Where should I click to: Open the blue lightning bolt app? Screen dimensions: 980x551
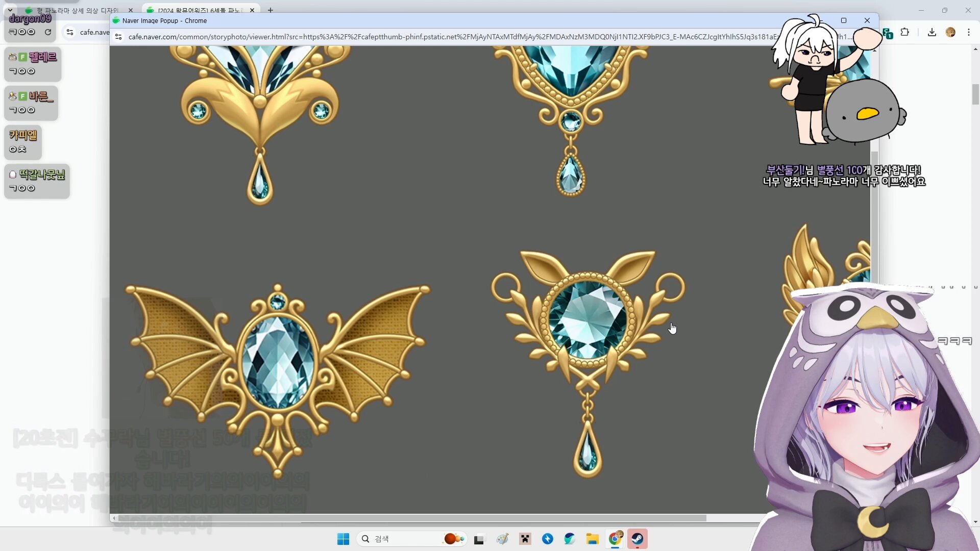pyautogui.click(x=548, y=539)
